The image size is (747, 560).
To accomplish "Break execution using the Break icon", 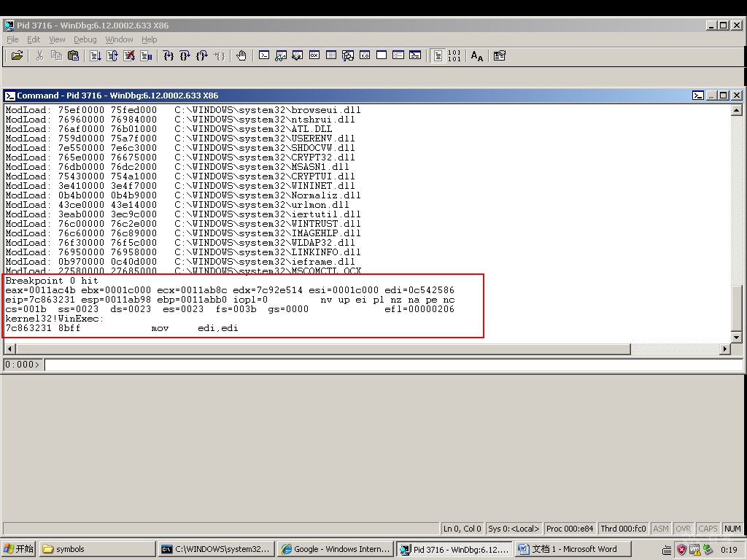I will [x=146, y=55].
